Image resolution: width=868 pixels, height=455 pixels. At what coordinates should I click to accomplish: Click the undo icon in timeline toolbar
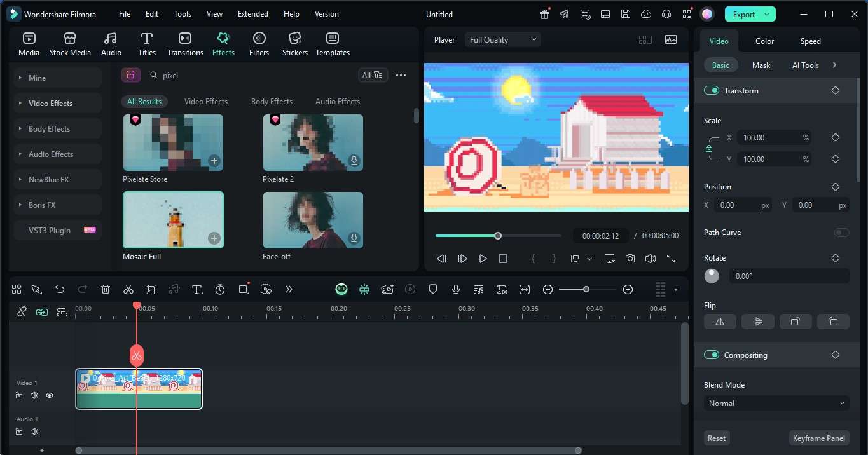[60, 289]
